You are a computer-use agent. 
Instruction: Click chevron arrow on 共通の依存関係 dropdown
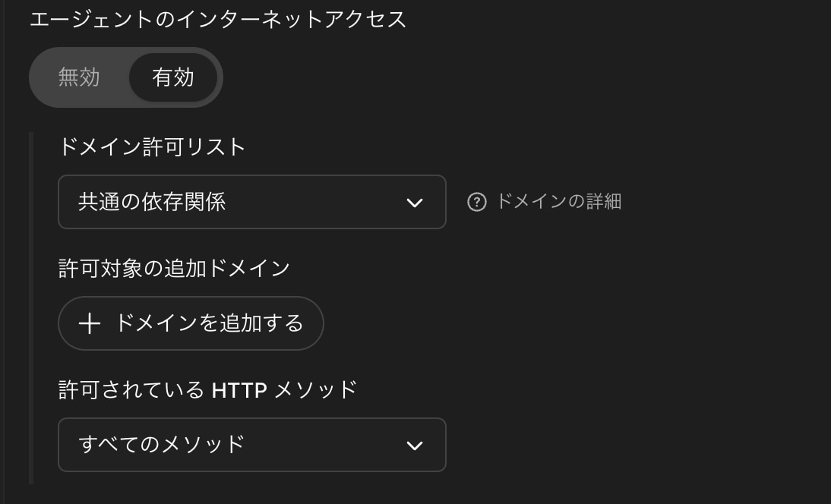[x=414, y=203]
